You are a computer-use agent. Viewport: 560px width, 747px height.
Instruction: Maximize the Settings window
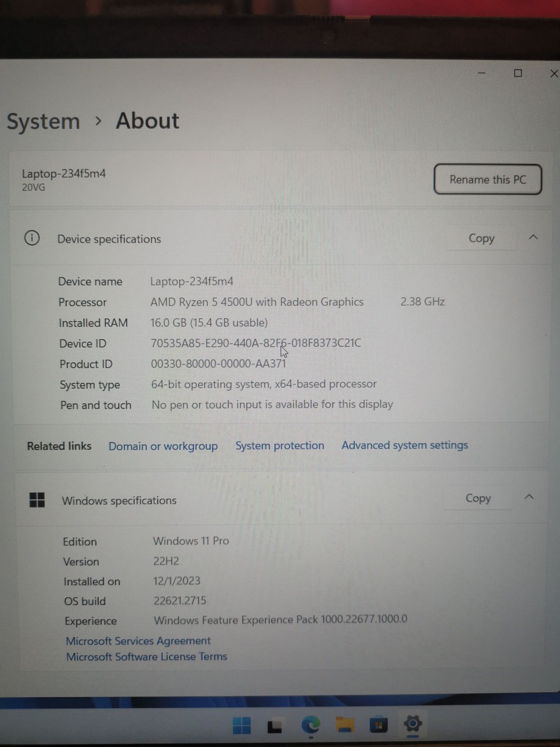[518, 73]
